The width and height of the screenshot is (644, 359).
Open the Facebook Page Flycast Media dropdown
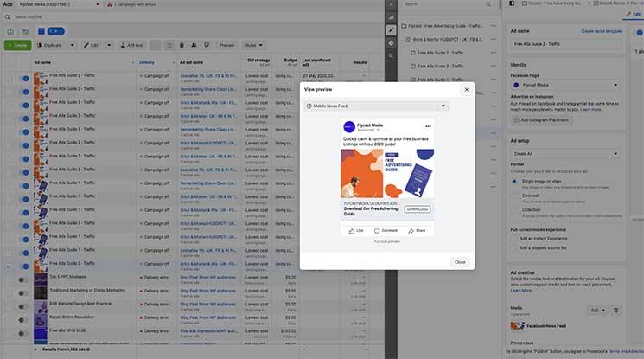566,85
